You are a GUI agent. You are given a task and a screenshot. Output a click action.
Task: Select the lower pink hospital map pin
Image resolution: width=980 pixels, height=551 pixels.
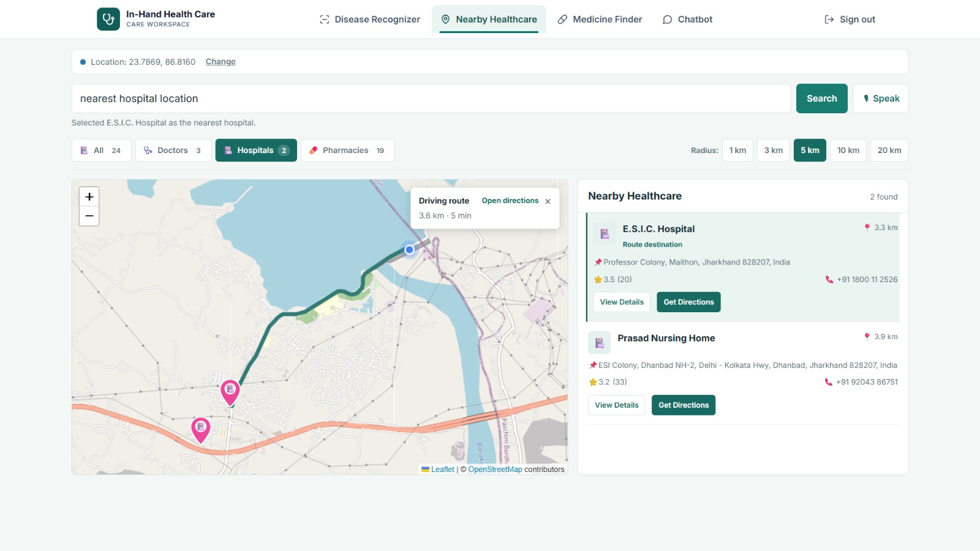tap(201, 430)
